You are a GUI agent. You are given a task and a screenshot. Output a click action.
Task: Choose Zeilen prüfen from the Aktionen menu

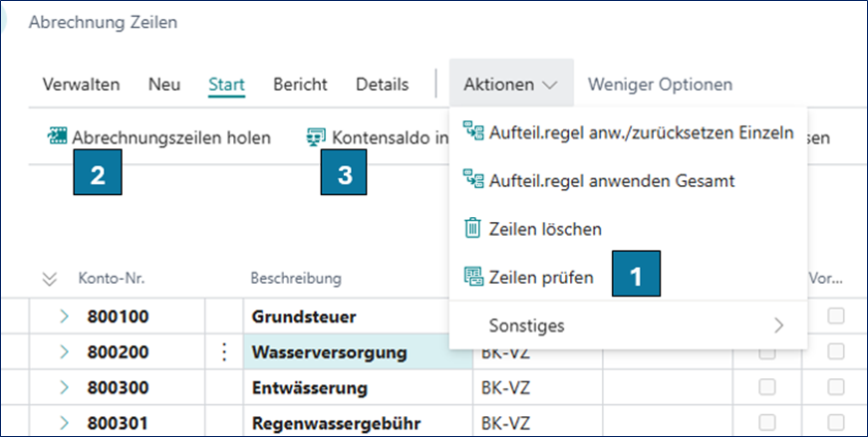tap(628, 277)
